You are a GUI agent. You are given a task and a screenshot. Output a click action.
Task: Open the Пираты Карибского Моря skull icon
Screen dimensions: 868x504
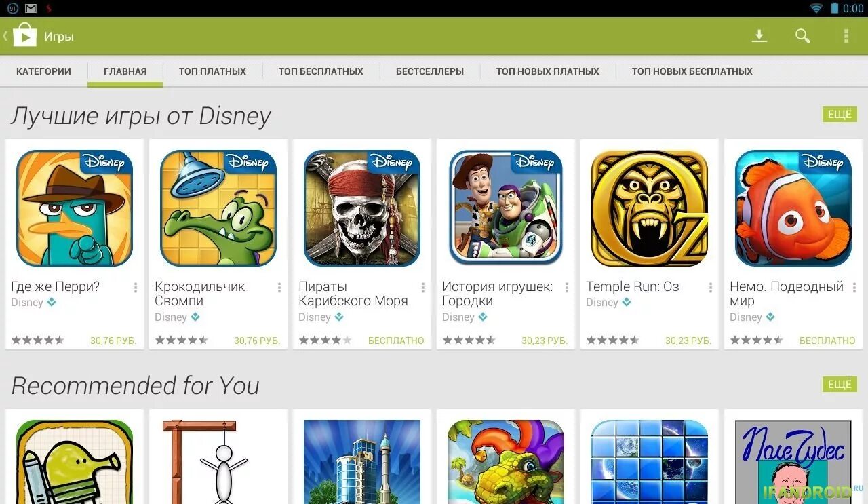click(x=362, y=208)
